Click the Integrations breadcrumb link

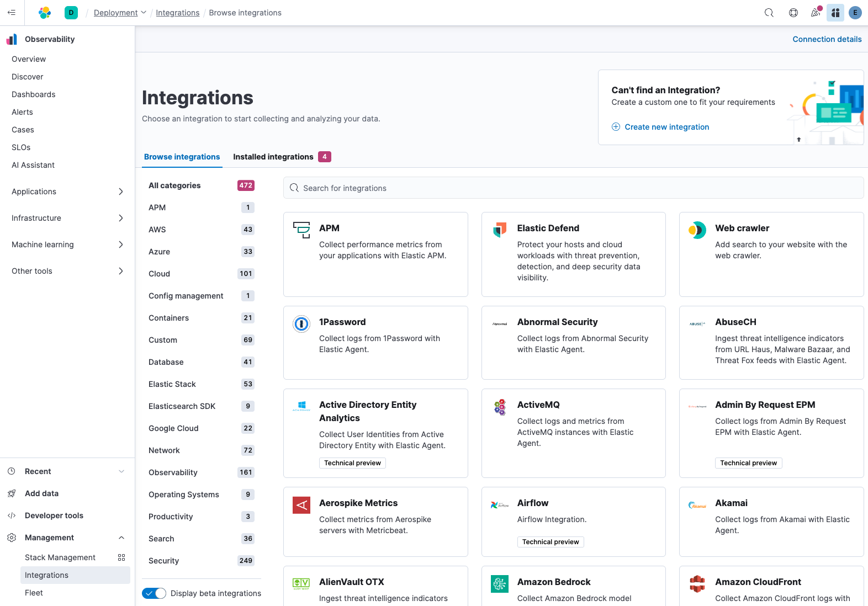click(178, 13)
